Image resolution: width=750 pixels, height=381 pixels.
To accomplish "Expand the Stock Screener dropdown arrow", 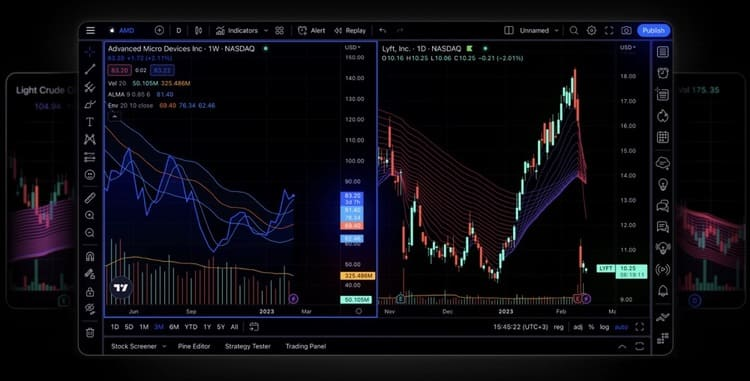I will pos(164,347).
